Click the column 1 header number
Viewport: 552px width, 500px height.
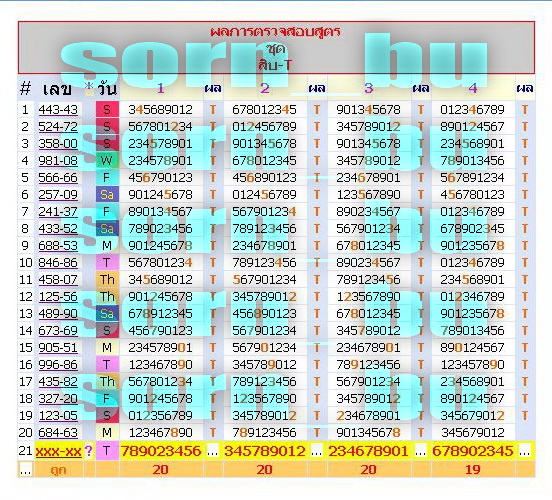[161, 88]
